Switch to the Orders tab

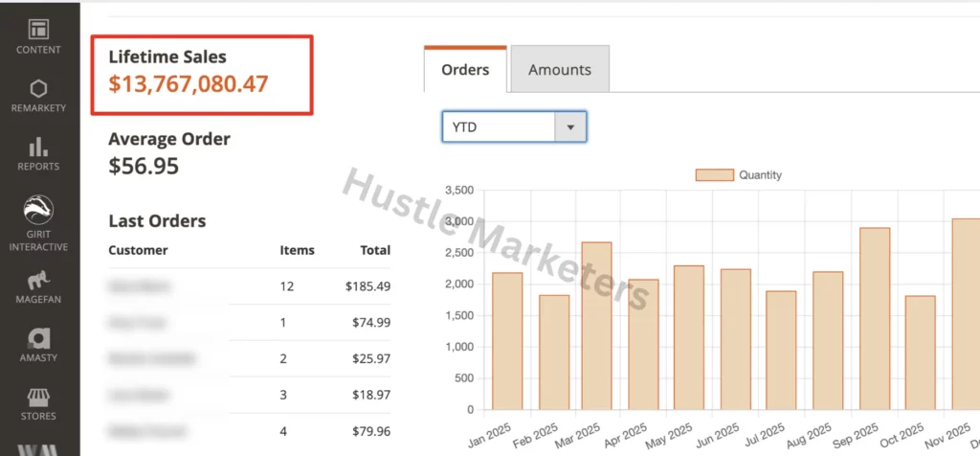(465, 69)
